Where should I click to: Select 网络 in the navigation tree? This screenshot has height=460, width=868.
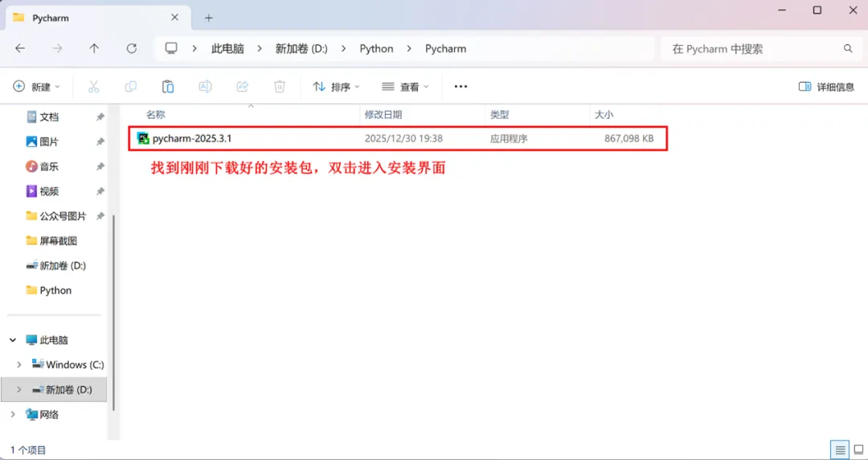(x=43, y=414)
